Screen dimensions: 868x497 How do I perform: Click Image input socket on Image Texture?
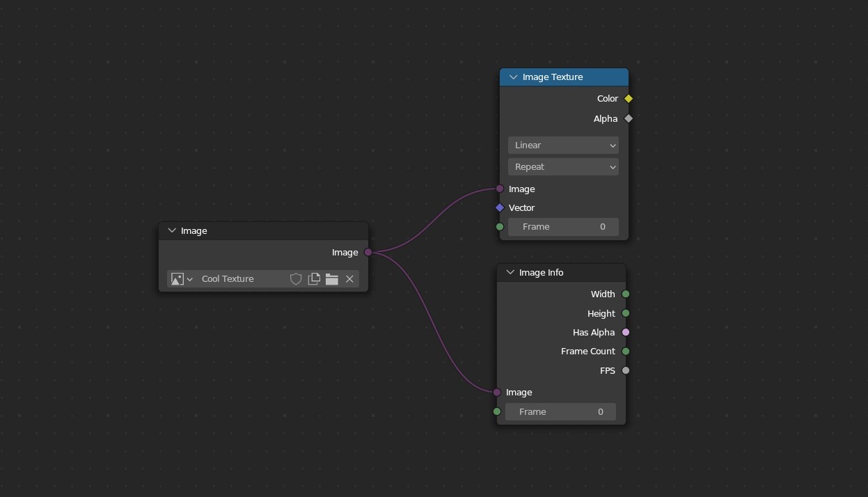[500, 189]
